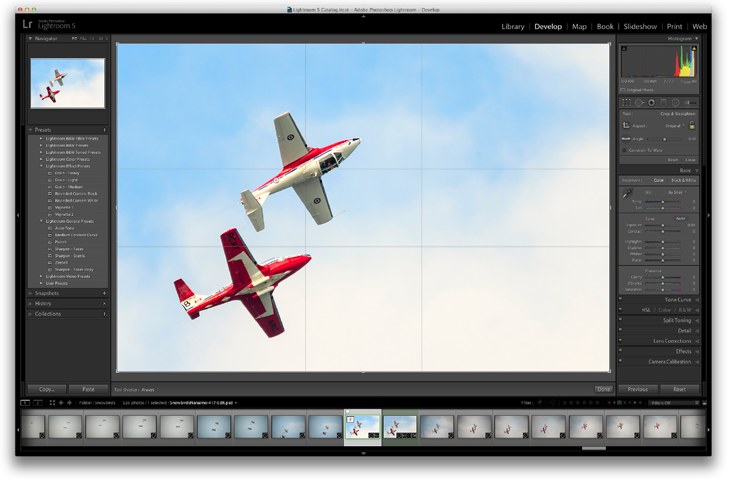Switch to the Library module
The width and height of the screenshot is (731, 483).
(513, 27)
